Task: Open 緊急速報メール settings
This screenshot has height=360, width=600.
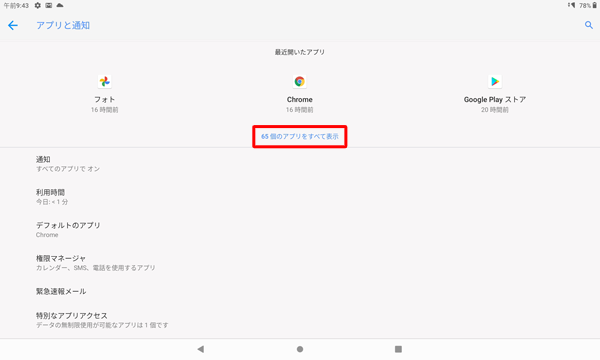Action: (300, 292)
